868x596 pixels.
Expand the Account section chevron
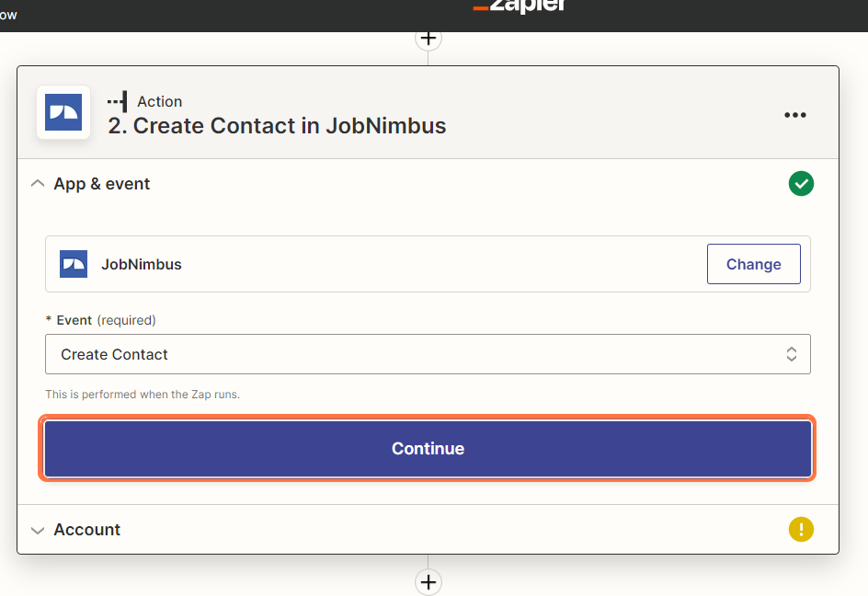click(x=38, y=531)
